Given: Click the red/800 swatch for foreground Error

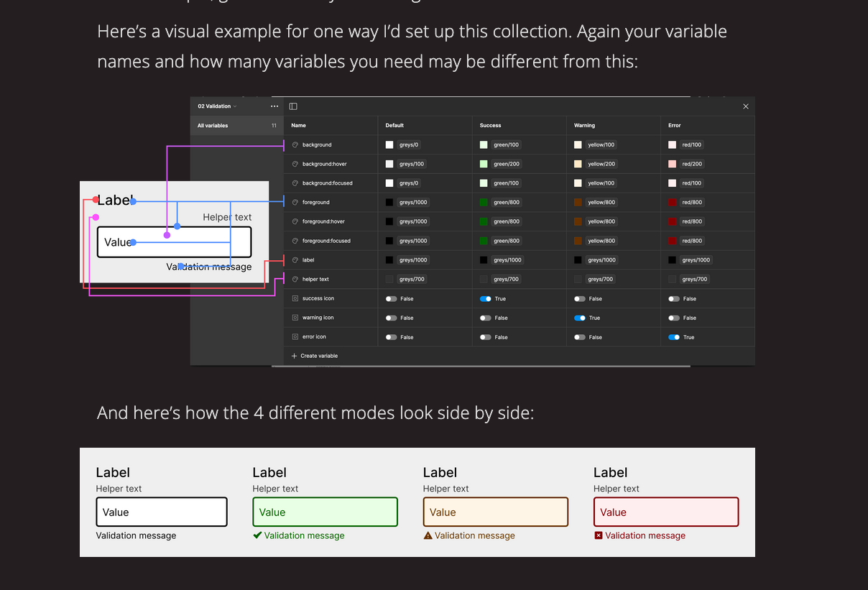Looking at the screenshot, I should click(x=673, y=203).
